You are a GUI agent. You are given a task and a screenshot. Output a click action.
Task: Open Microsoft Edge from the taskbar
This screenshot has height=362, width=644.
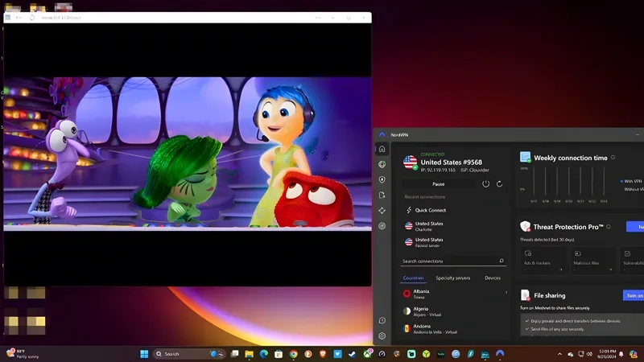(264, 354)
